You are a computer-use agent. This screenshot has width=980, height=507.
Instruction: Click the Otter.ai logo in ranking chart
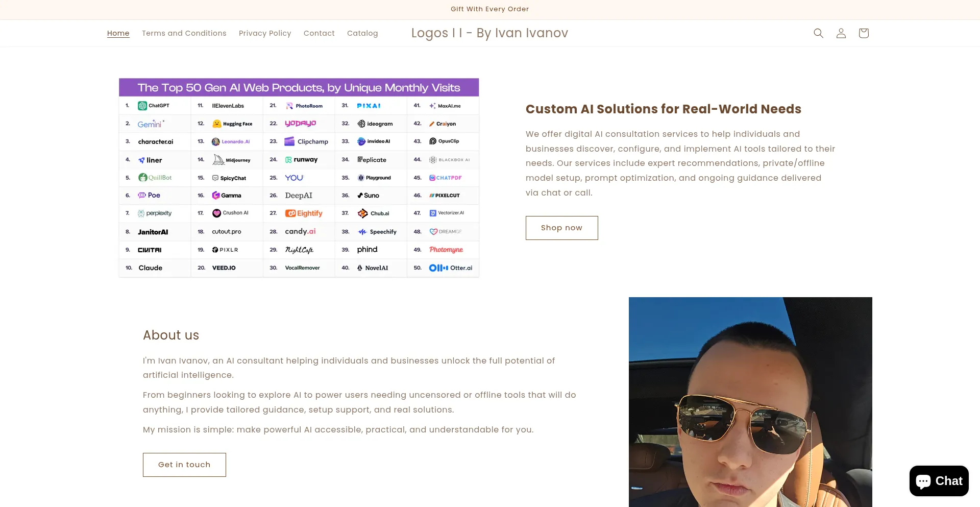pos(450,268)
